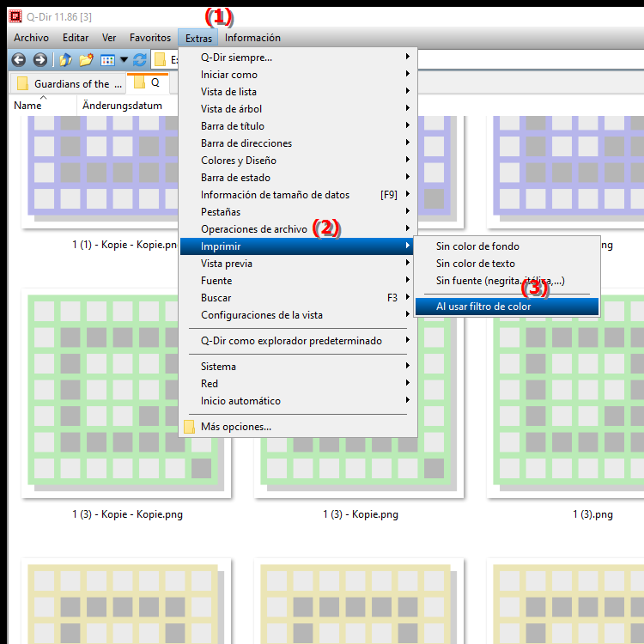Select thumbnail of 1 (3) - Kopie - Kopie.png

click(126, 393)
